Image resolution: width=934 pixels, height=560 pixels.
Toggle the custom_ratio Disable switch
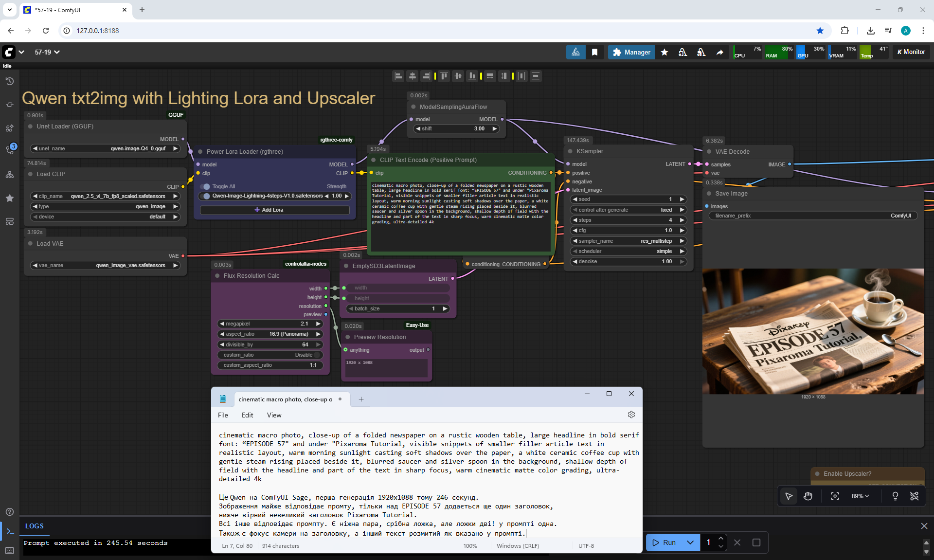317,355
